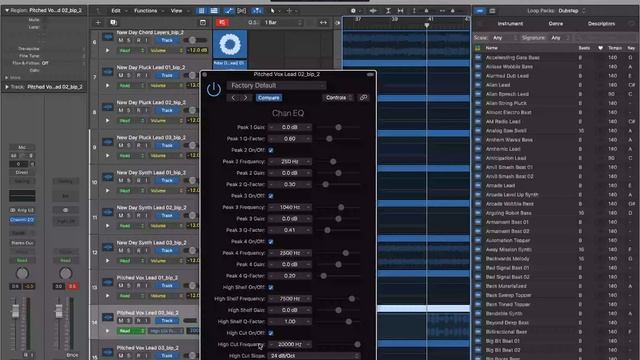The image size is (640, 360).
Task: Toggle the High Shelf On/Off checkbox
Action: [x=271, y=287]
